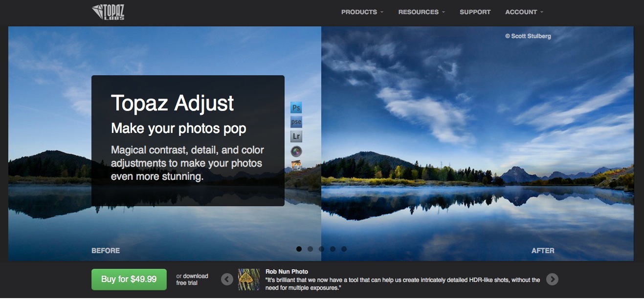Select the first slide indicator dot
This screenshot has height=302, width=644.
pyautogui.click(x=299, y=249)
